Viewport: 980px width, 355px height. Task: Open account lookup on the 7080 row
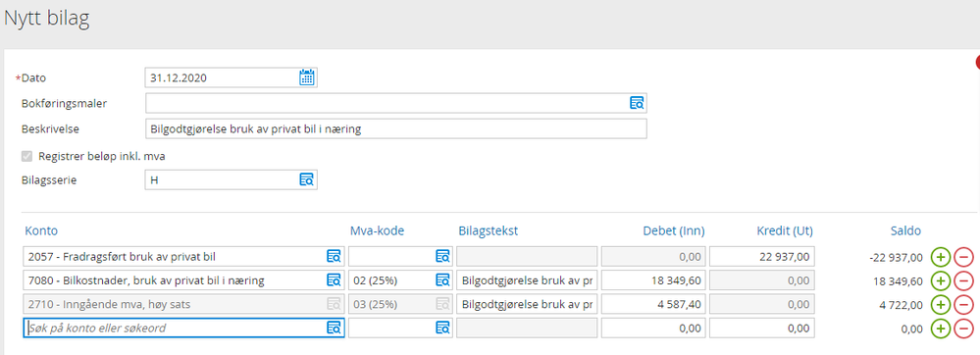pyautogui.click(x=334, y=280)
